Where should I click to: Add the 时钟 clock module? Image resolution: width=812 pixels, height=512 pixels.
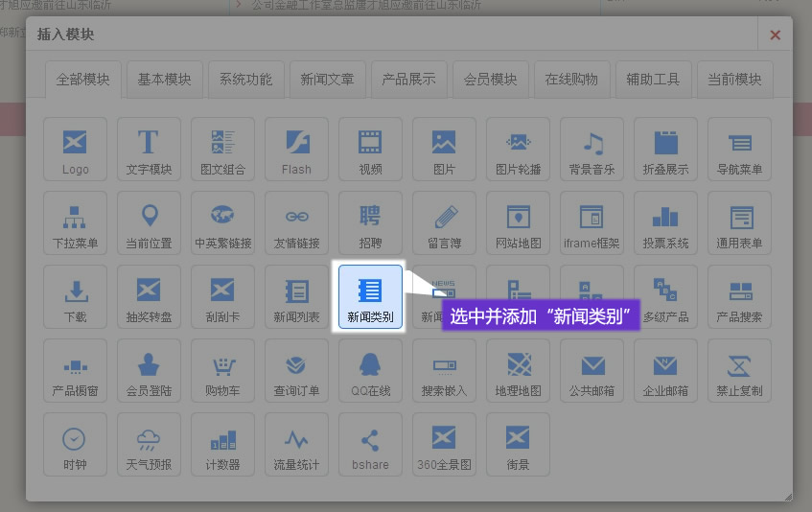click(75, 444)
